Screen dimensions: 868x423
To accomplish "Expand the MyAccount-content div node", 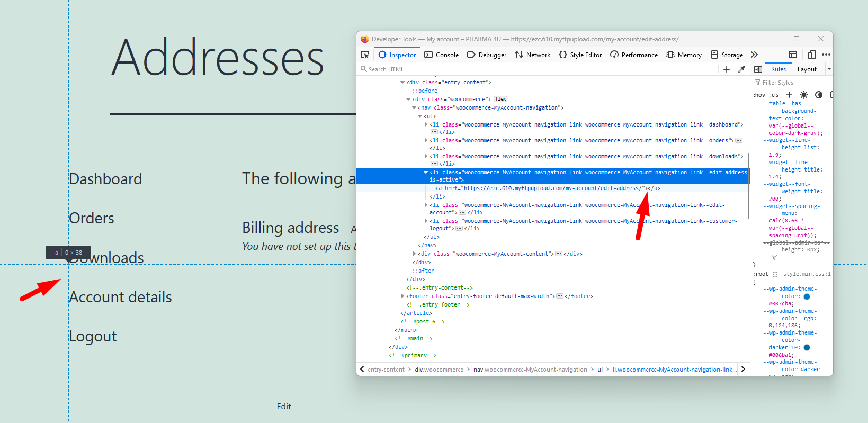I will point(414,254).
